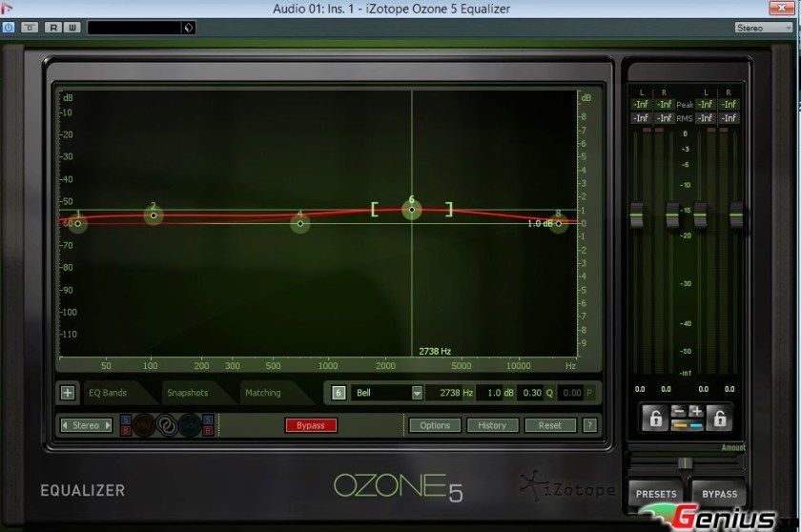The height and width of the screenshot is (532, 801).
Task: Select EQ node 6
Action: point(412,210)
